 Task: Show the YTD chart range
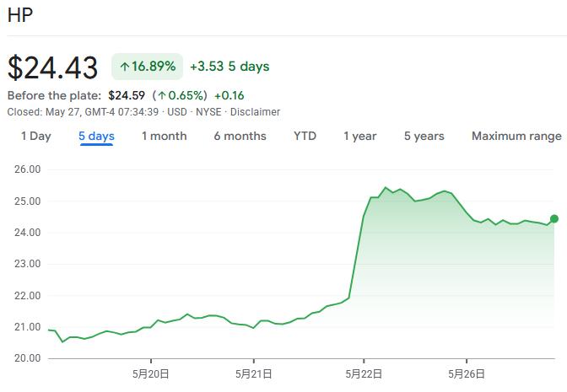pyautogui.click(x=305, y=137)
